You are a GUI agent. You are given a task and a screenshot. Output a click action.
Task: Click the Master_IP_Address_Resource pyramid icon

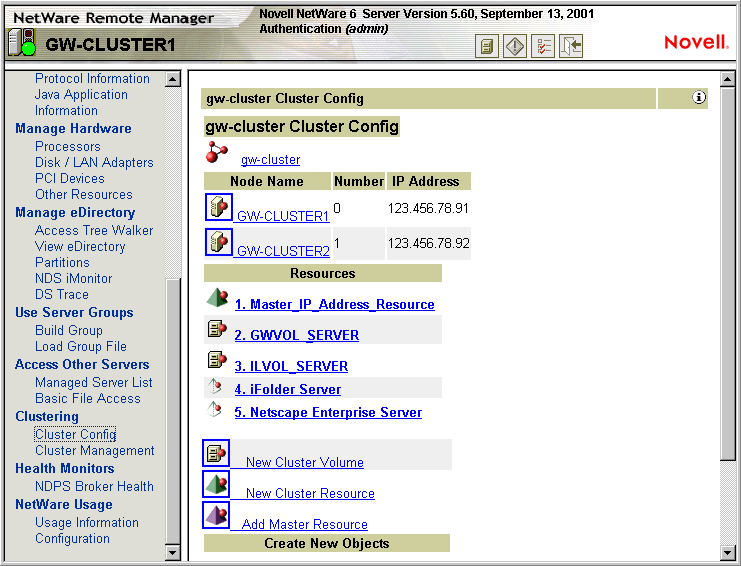click(x=217, y=298)
